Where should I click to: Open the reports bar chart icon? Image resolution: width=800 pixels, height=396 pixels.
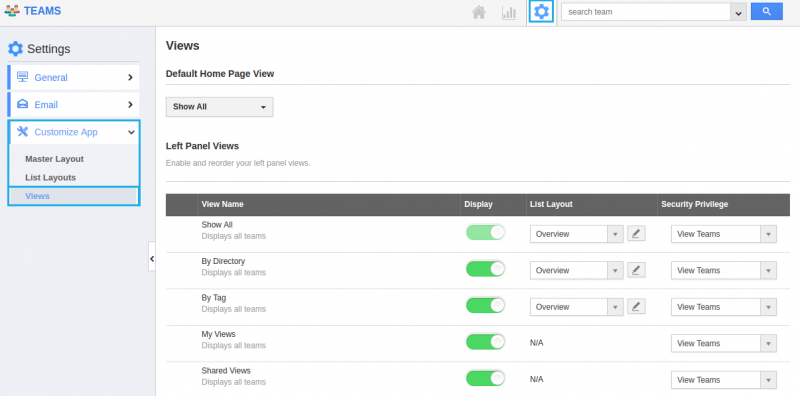point(509,12)
